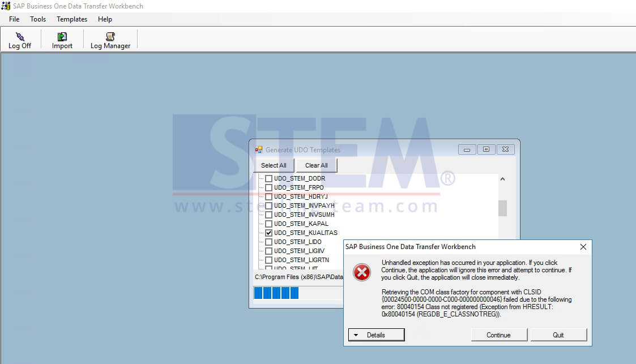Check the UDO_STEM_LIGRTN checkbox
The image size is (636, 364).
(x=268, y=260)
